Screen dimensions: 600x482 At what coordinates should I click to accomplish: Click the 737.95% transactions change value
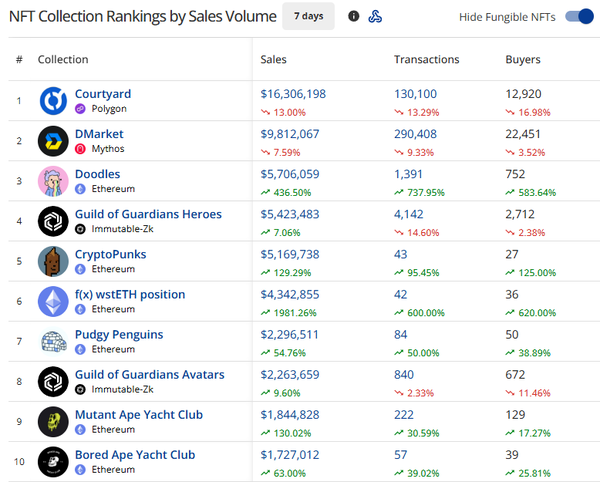pyautogui.click(x=426, y=192)
